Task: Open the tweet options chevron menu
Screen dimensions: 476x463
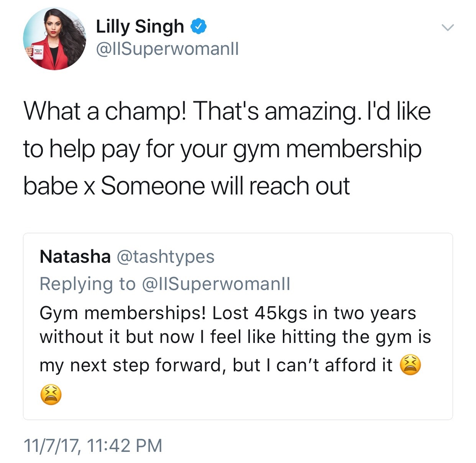Action: [x=447, y=27]
